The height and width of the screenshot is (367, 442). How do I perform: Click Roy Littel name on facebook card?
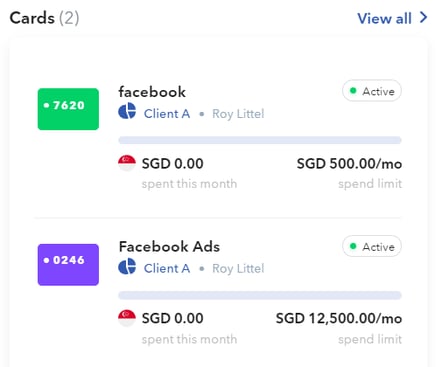[238, 114]
